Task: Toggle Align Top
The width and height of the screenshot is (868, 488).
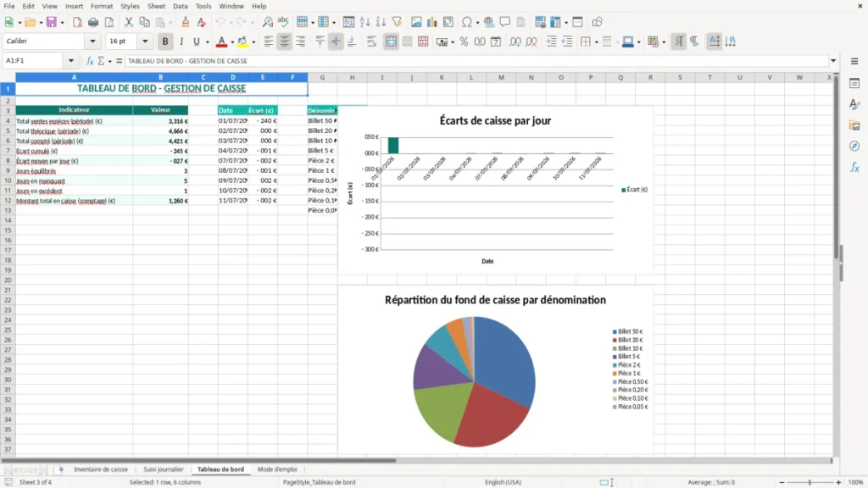Action: click(x=320, y=42)
